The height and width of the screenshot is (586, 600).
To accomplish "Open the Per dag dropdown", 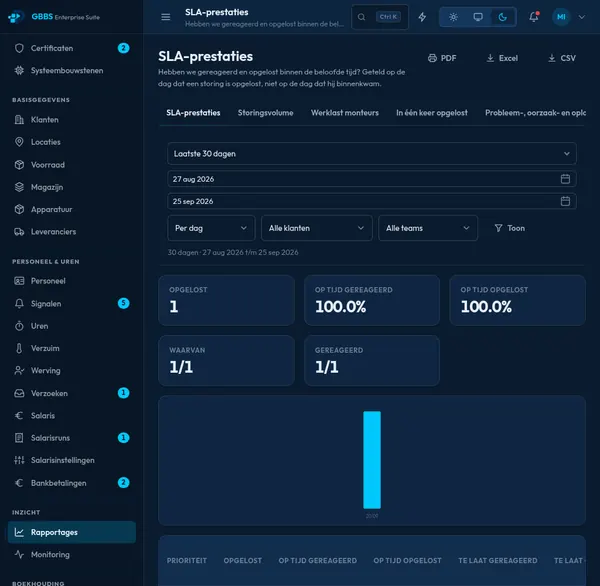I will click(x=211, y=228).
